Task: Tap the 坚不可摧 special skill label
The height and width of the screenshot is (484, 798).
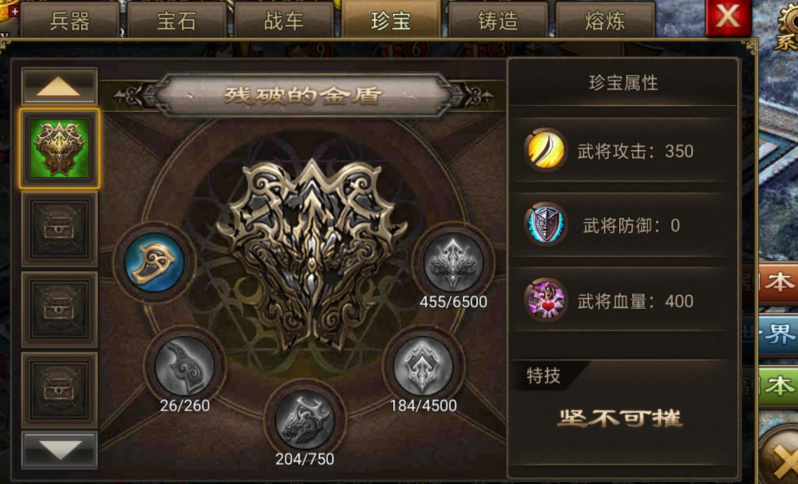Action: click(620, 418)
